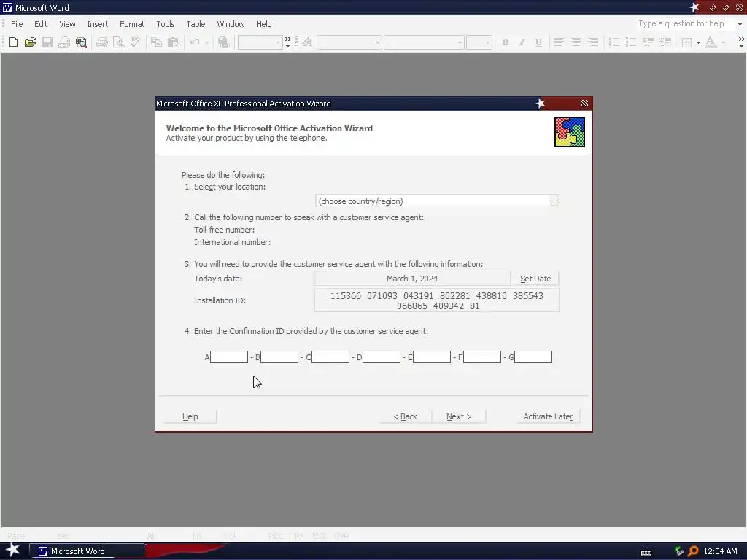Expand the Border style dropdown arrow
Screen dimensions: 747x560
coord(698,42)
